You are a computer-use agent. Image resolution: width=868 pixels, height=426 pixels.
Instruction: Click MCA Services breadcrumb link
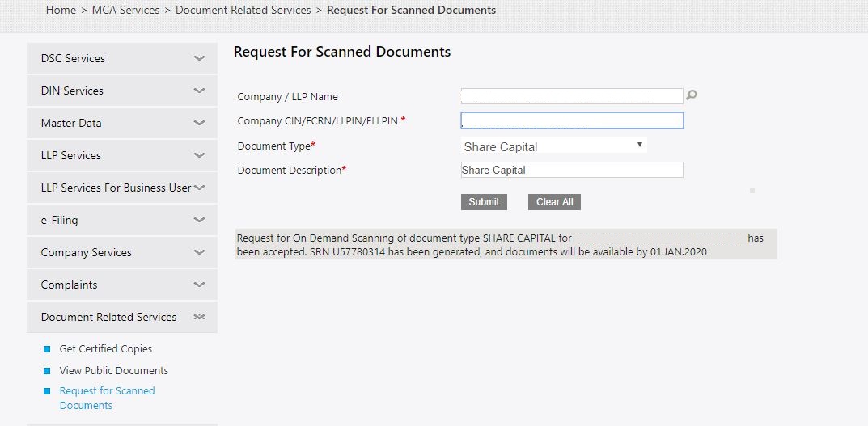pyautogui.click(x=125, y=11)
